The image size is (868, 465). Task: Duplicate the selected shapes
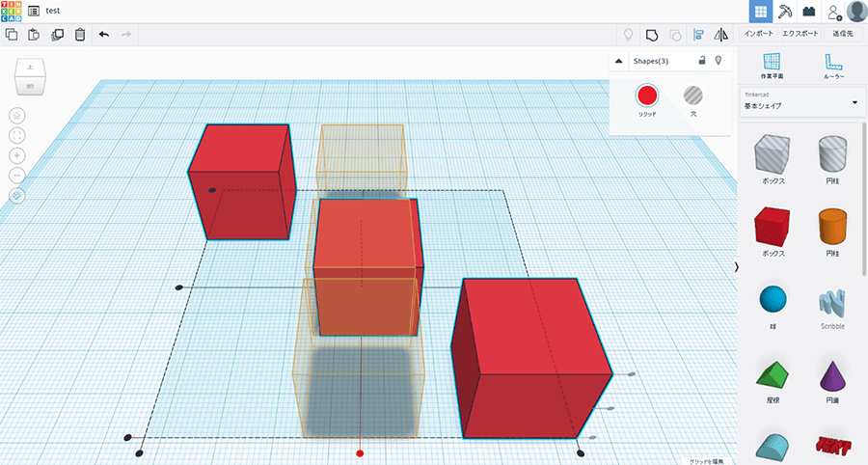click(57, 35)
